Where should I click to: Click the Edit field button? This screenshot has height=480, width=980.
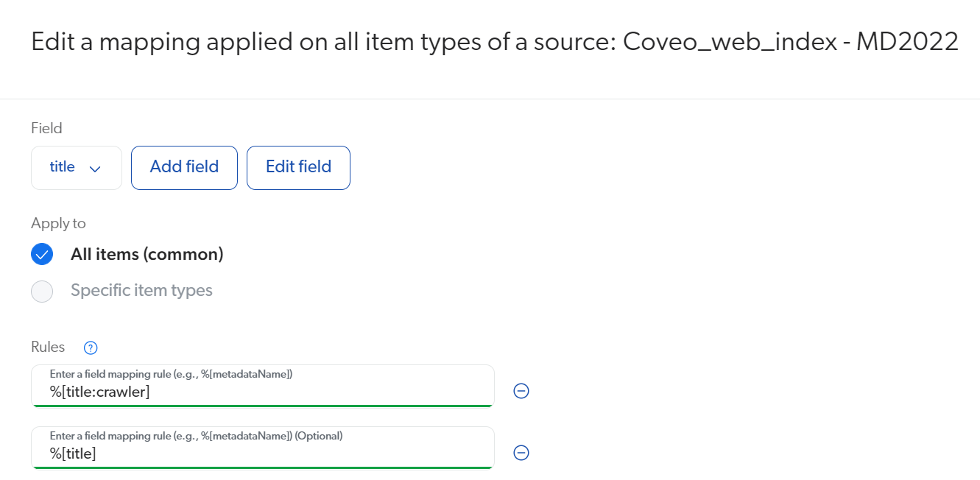298,168
